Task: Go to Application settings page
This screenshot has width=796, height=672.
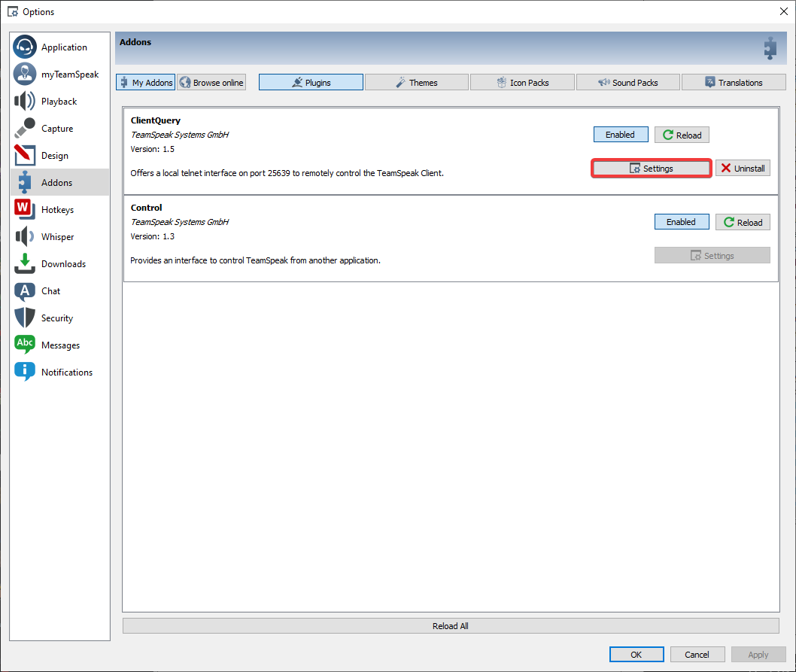Action: [60, 47]
